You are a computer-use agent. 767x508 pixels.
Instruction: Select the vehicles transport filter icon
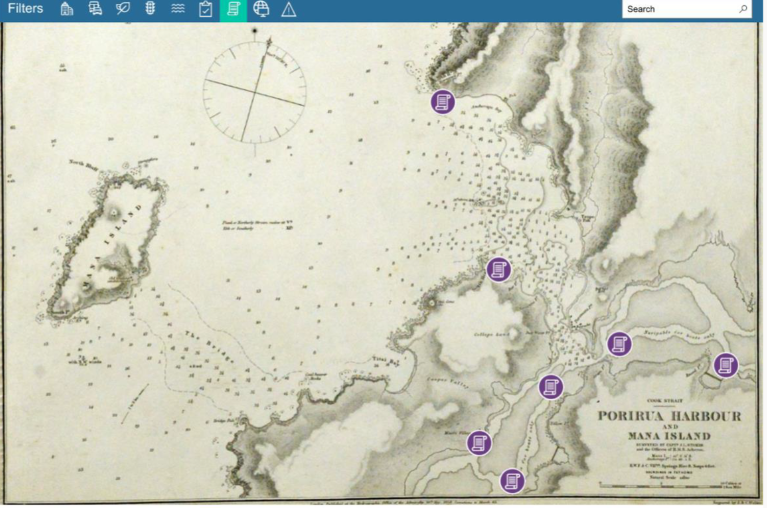click(95, 9)
